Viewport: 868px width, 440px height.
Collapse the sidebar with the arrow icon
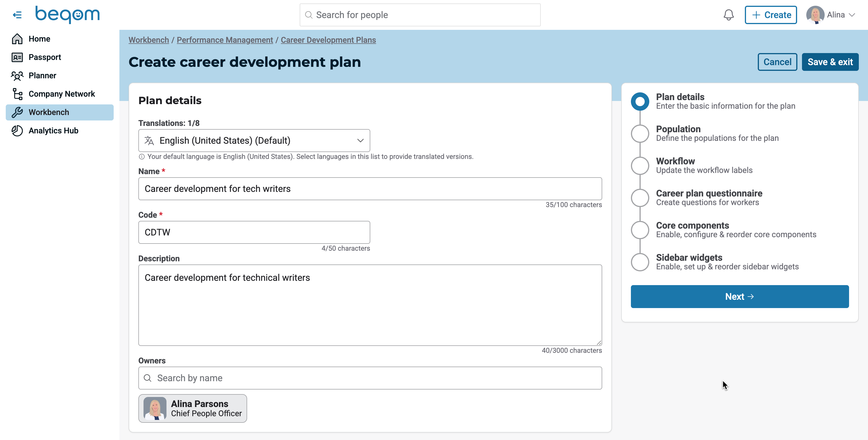pyautogui.click(x=17, y=15)
